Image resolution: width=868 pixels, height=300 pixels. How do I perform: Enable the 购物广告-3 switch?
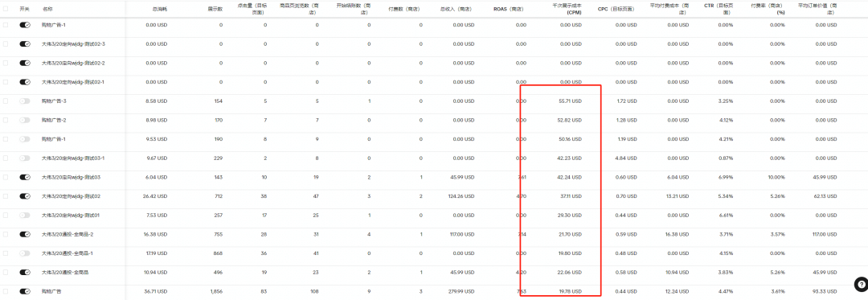[25, 101]
